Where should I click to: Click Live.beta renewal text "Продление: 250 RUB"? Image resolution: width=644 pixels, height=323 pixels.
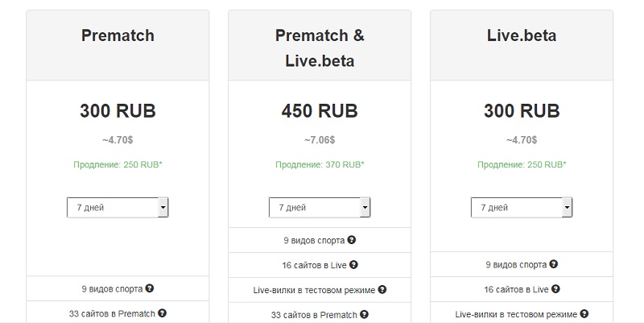(x=522, y=165)
